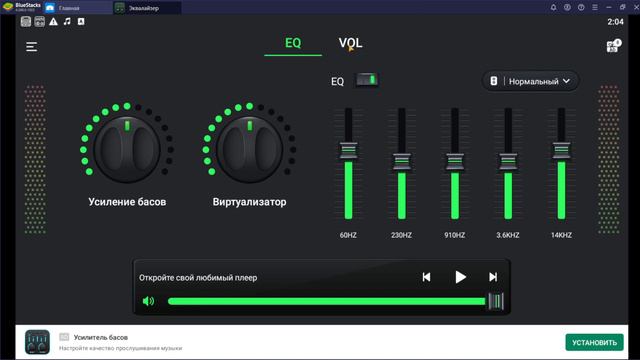Click the 60HZ frequency label
Image resolution: width=640 pixels, height=360 pixels.
(348, 235)
